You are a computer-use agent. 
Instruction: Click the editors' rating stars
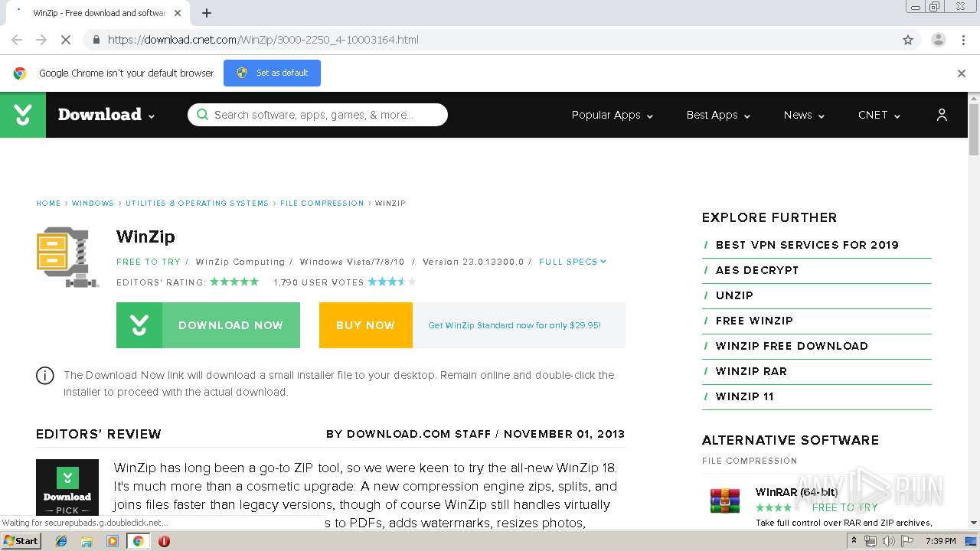[x=234, y=282]
